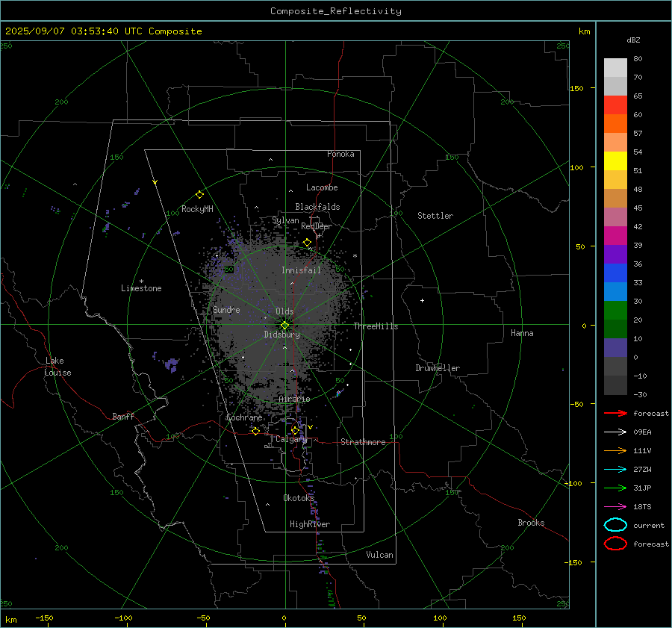Click the Cochrane map label
Image resolution: width=672 pixels, height=628 pixels.
click(244, 417)
